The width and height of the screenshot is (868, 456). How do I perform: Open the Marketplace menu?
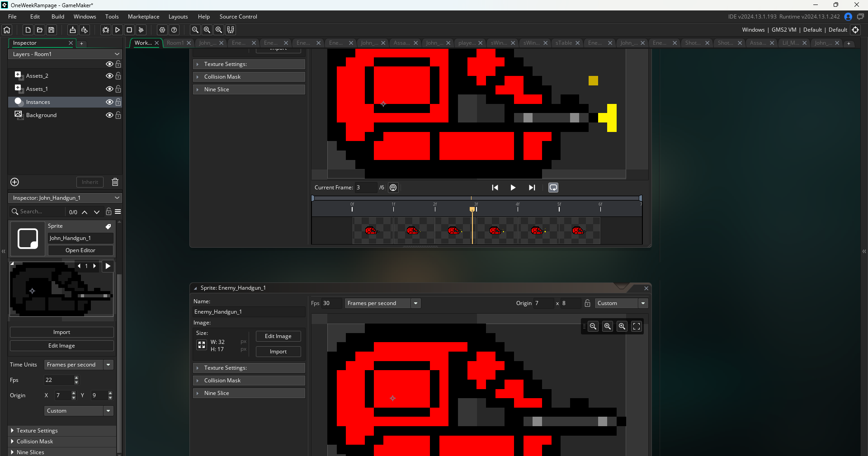[x=144, y=17]
